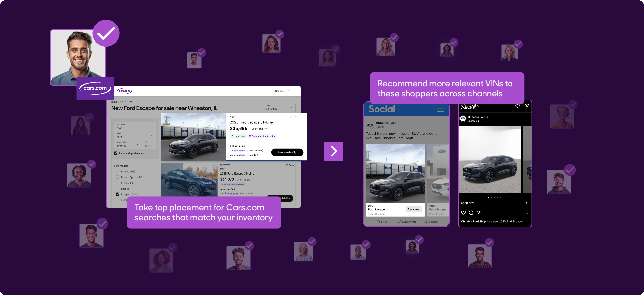
Task: Click Shop Now on 2025 Ford Escape card
Action: click(414, 209)
